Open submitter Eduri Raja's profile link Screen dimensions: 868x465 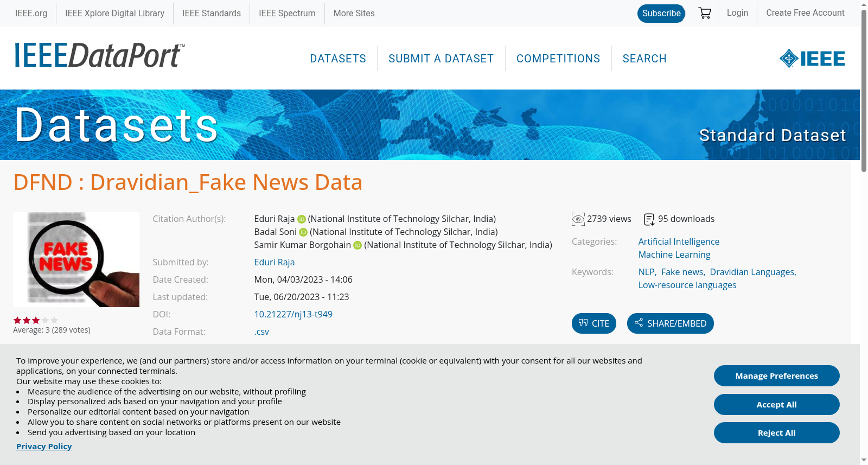[275, 262]
